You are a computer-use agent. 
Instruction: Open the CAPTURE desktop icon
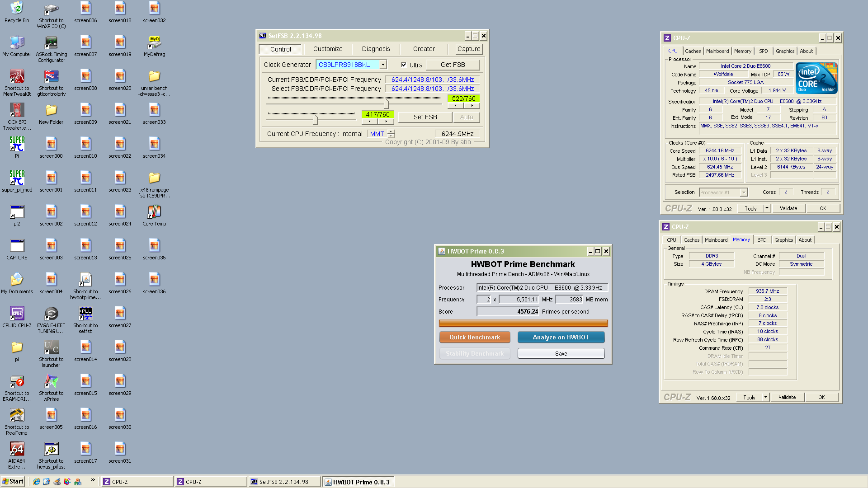click(17, 249)
